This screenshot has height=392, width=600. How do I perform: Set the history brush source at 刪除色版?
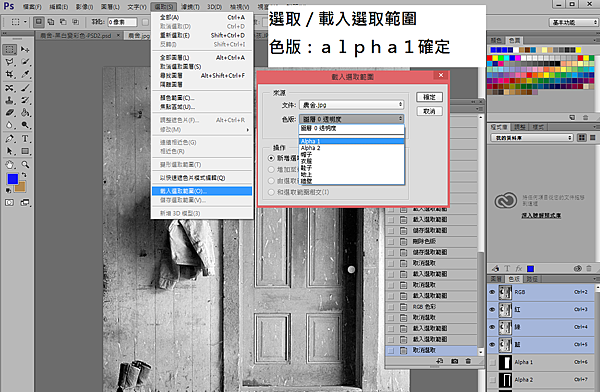[x=391, y=242]
